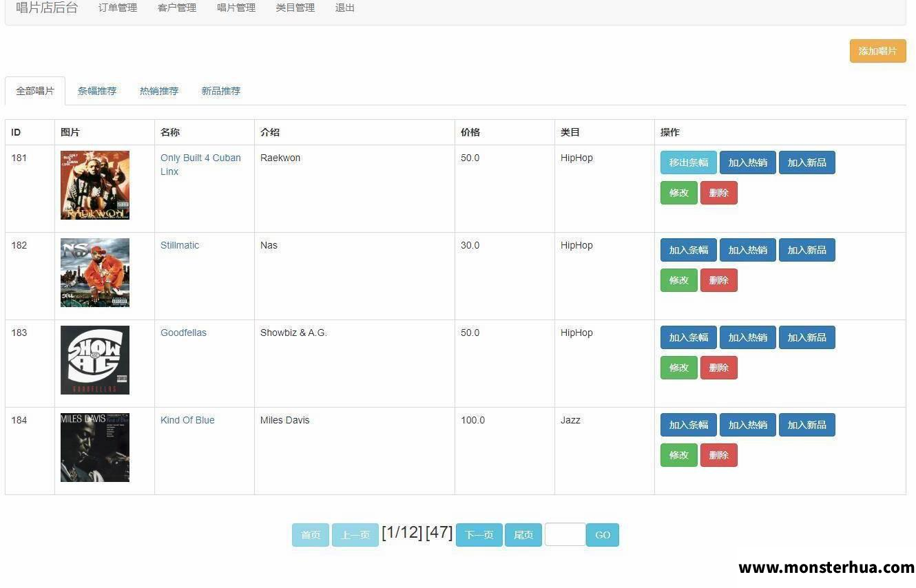Click 加入条幅 for Stillmatic

click(689, 250)
